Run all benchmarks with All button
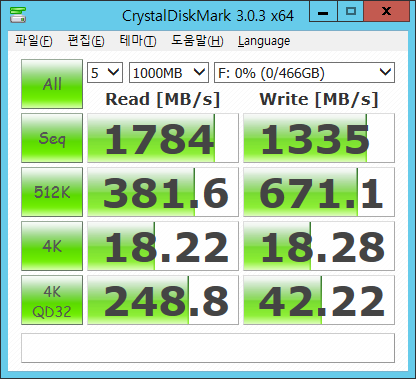The image size is (416, 379). [52, 84]
